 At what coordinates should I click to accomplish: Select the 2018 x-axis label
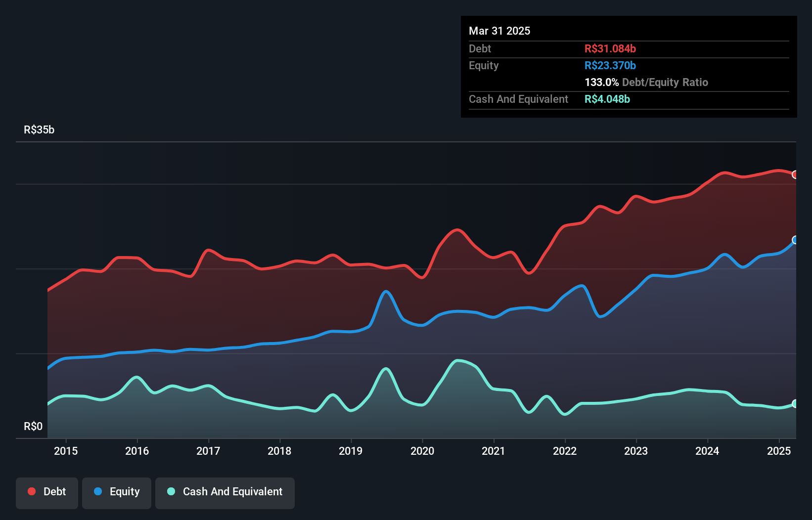[x=279, y=451]
